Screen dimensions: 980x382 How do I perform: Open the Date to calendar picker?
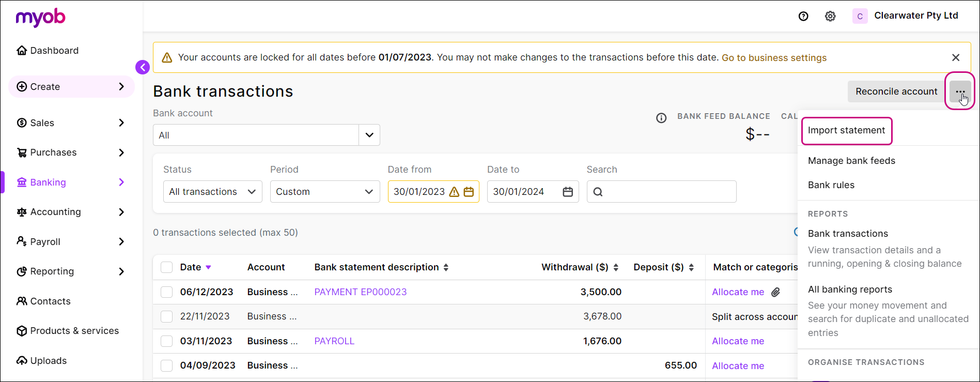click(x=568, y=192)
